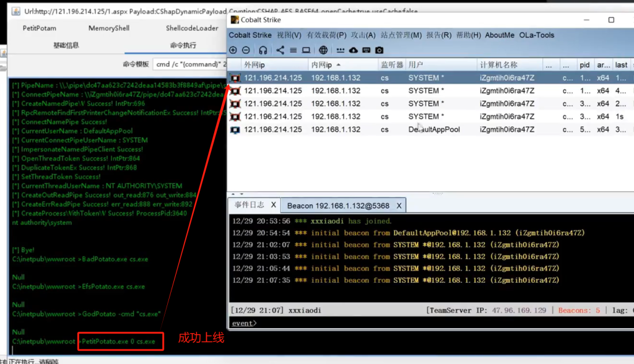The image size is (634, 364).
Task: Open the 帮助(H) menu
Action: click(x=468, y=35)
